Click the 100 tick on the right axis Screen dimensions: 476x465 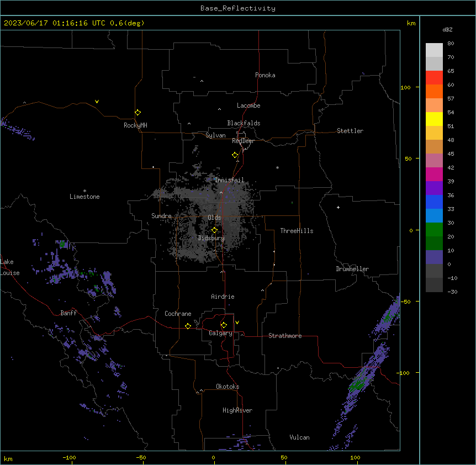(x=405, y=87)
